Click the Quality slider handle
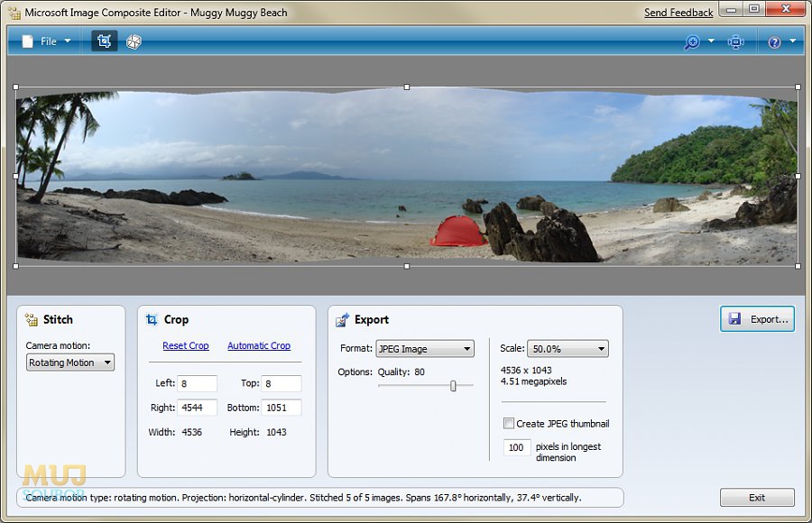Viewport: 812px width, 523px height. click(x=453, y=386)
